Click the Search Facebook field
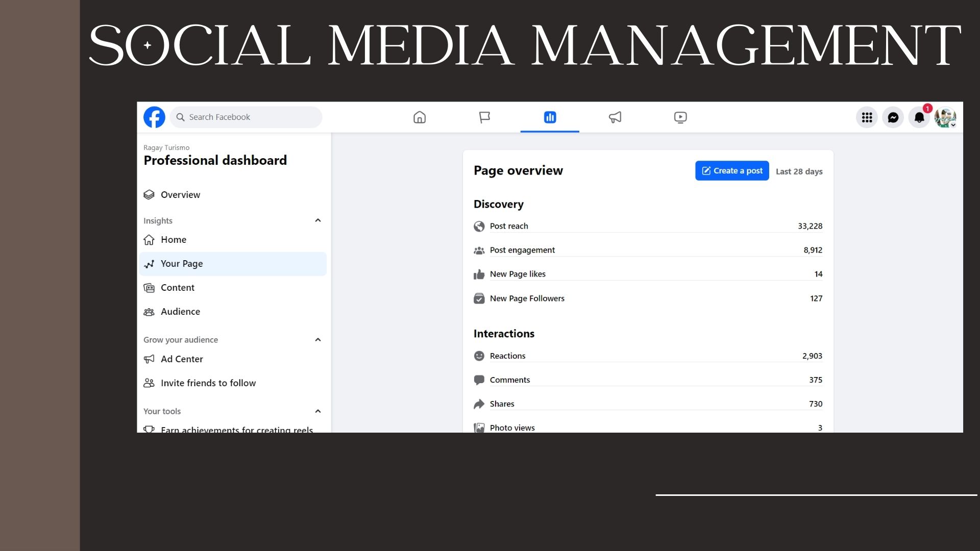The width and height of the screenshot is (980, 551). pyautogui.click(x=246, y=117)
